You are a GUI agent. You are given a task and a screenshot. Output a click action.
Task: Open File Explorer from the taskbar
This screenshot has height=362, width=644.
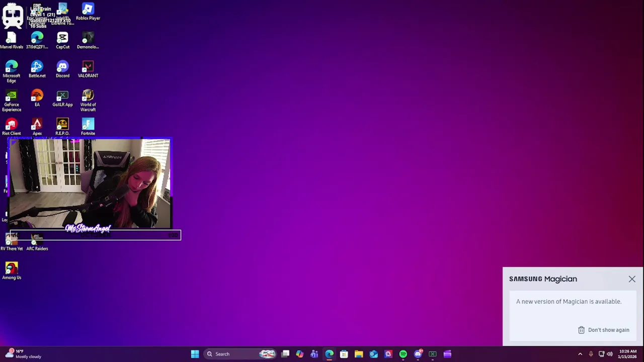[359, 354]
